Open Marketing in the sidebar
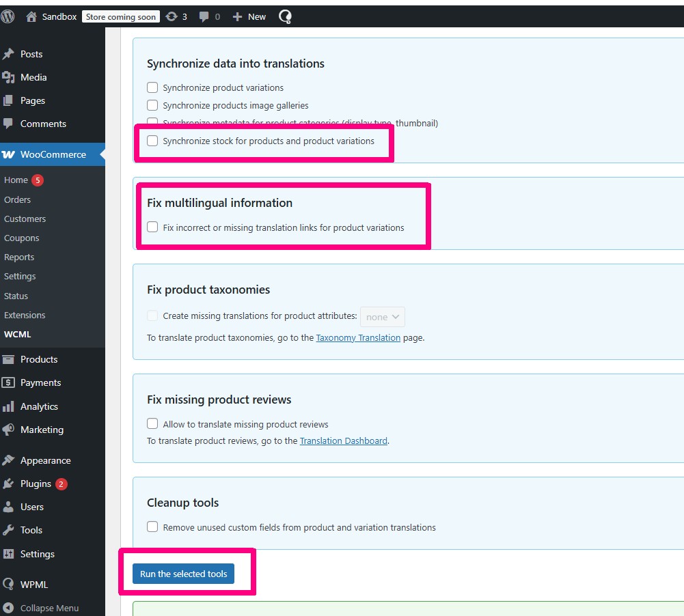 (x=42, y=430)
